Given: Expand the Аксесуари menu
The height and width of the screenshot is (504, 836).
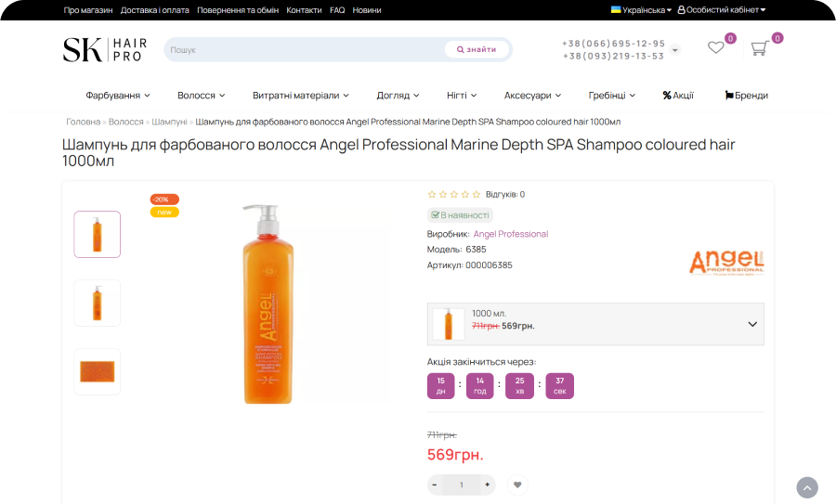Looking at the screenshot, I should (x=532, y=96).
